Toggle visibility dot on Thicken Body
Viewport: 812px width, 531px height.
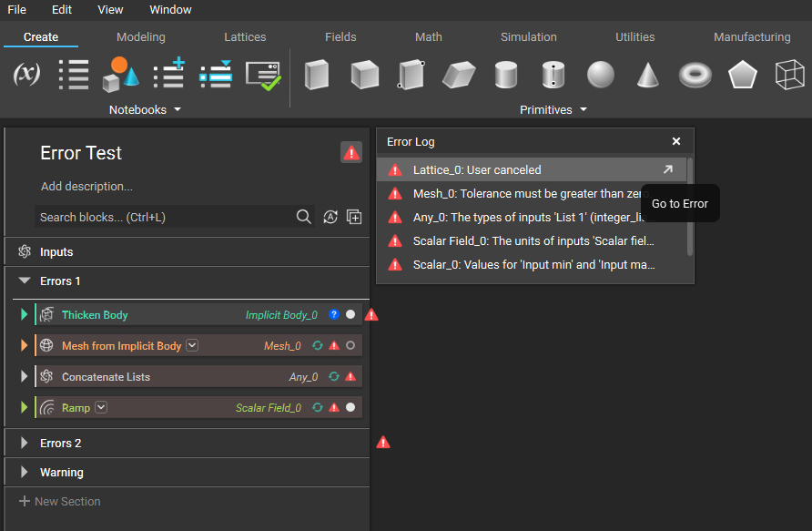click(350, 314)
